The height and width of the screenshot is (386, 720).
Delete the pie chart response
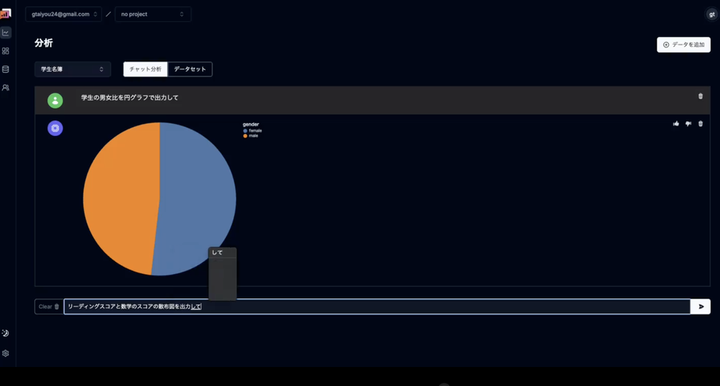pos(700,123)
